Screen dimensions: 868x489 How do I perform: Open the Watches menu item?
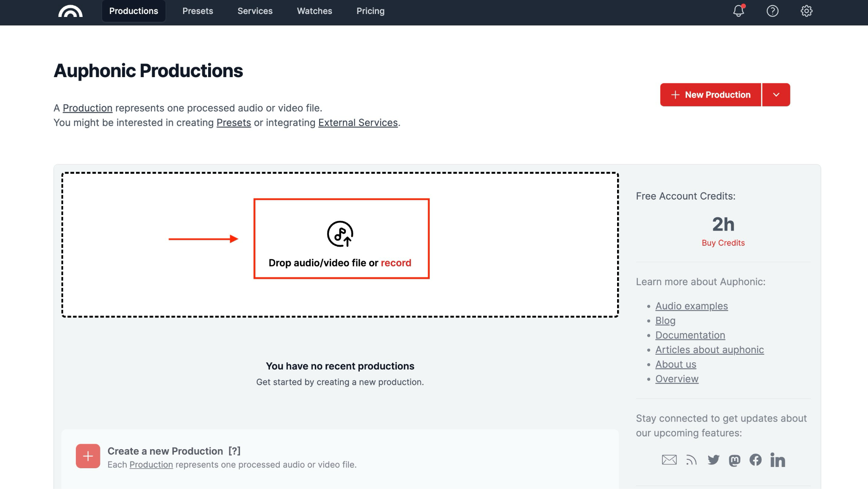point(314,11)
